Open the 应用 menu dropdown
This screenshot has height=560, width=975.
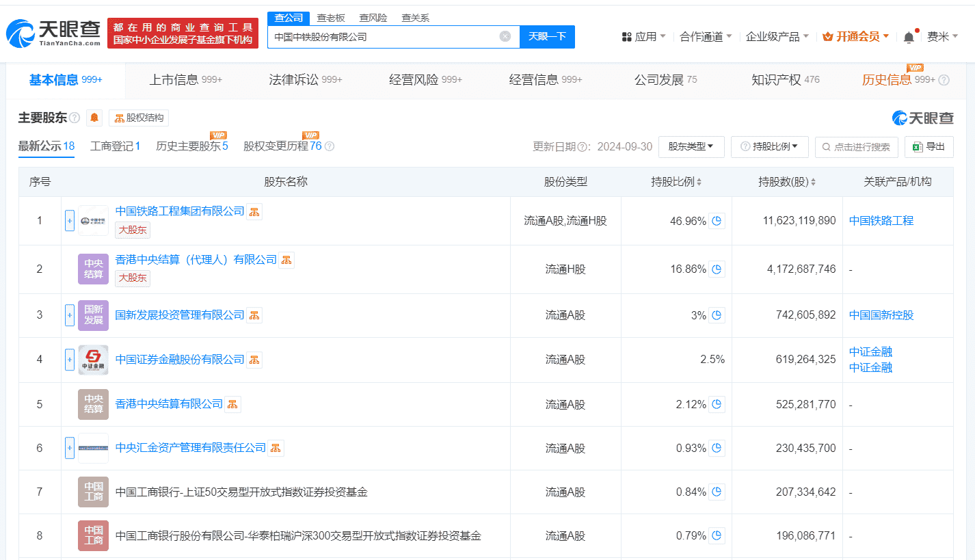pyautogui.click(x=643, y=37)
